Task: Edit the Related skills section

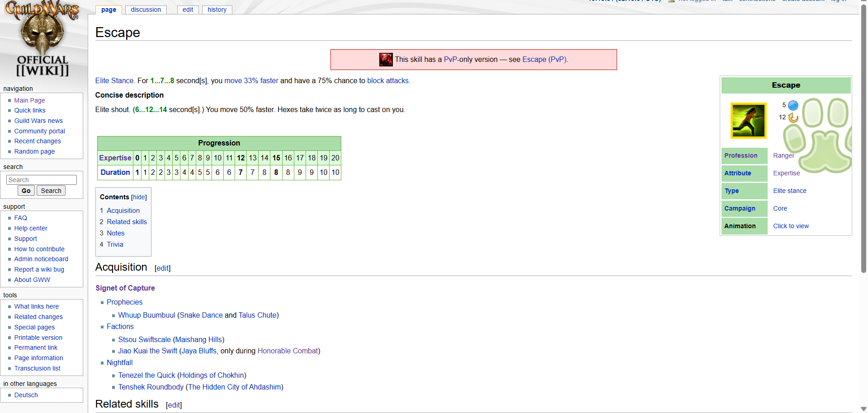Action: point(174,405)
